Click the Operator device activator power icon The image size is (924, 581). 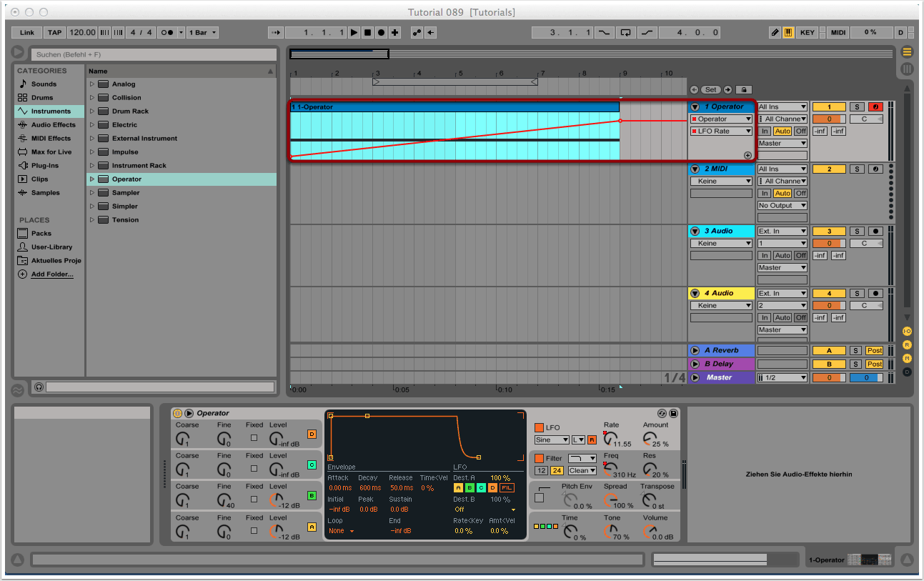(x=178, y=413)
